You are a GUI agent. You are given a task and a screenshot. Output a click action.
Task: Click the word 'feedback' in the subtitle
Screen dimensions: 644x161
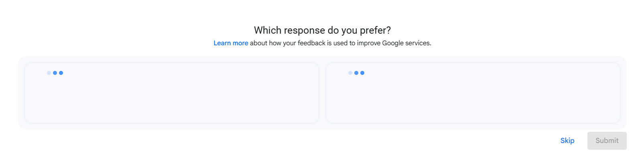[x=311, y=43]
